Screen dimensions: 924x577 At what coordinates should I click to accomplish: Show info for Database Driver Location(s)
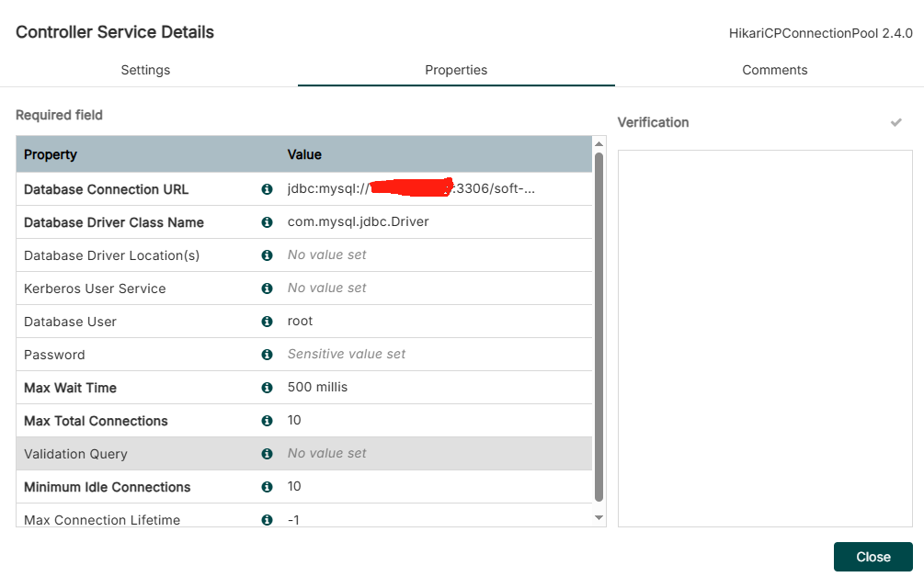[x=267, y=255]
